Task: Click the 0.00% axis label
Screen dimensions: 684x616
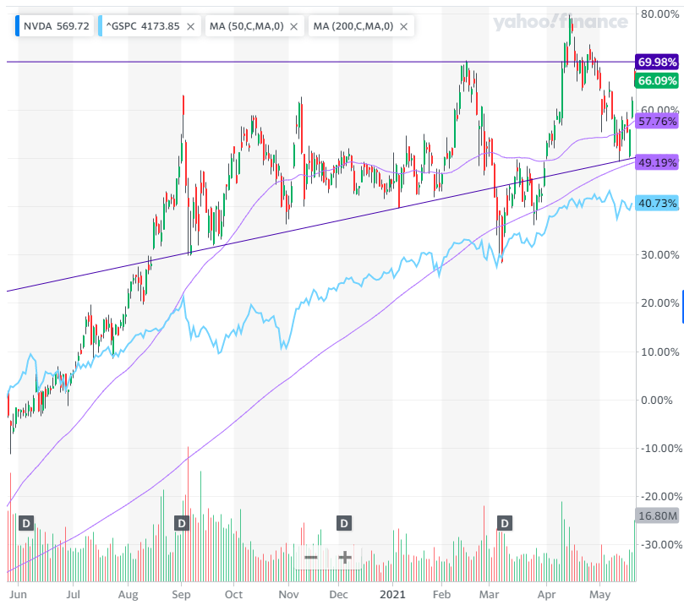Action: click(656, 400)
